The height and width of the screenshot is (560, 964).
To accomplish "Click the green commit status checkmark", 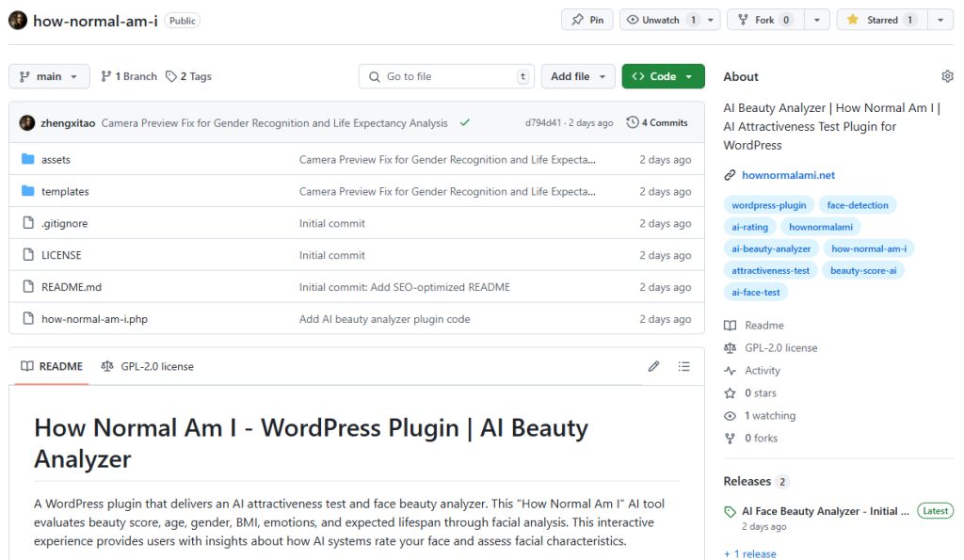I will 465,122.
